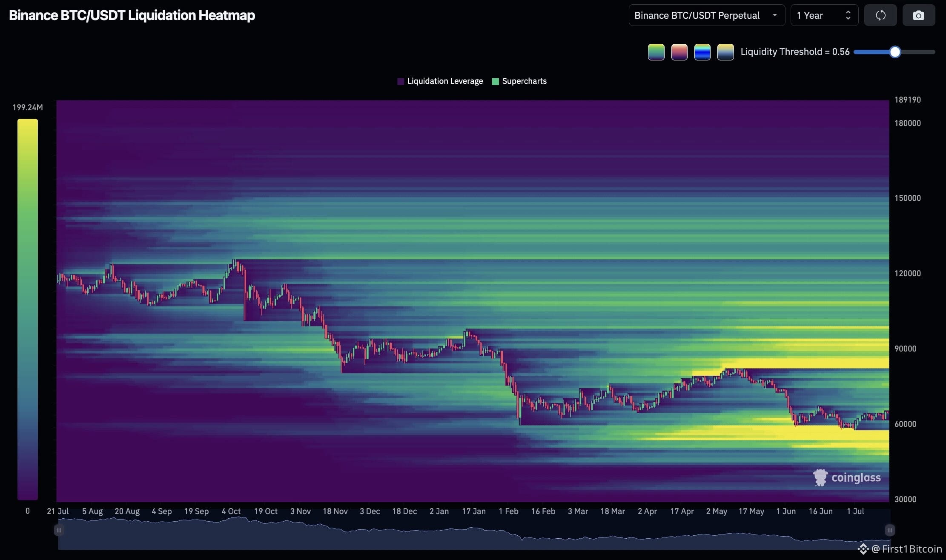Click the 189190 top price label
The height and width of the screenshot is (560, 946).
click(908, 100)
